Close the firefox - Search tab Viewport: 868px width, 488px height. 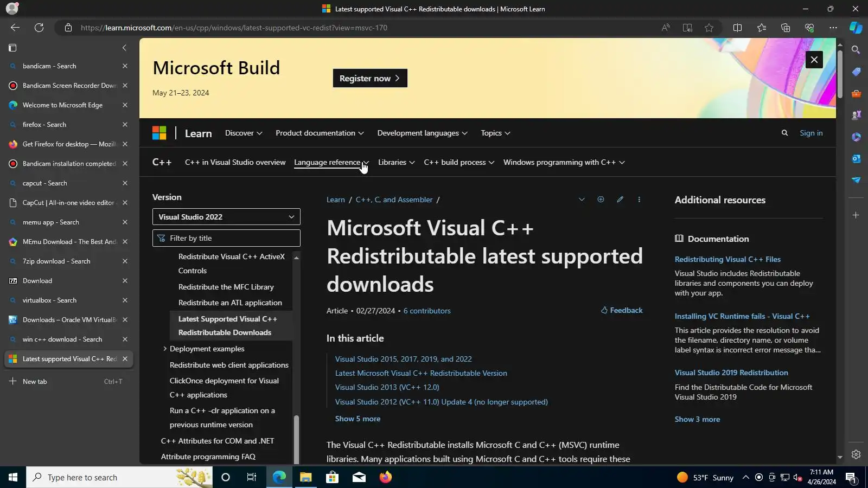(125, 125)
